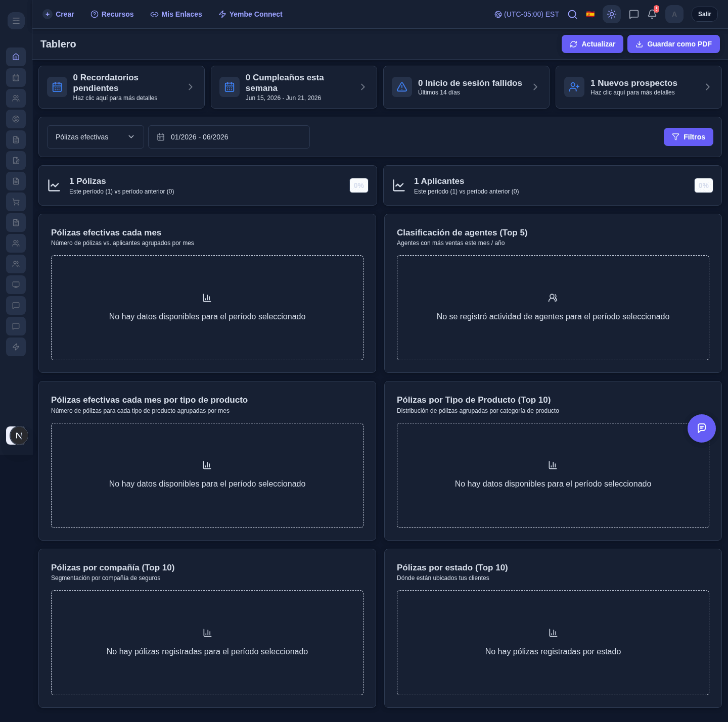Click the 0% badge on Aplicantes card
Screen dimensions: 728x722
[x=704, y=185]
